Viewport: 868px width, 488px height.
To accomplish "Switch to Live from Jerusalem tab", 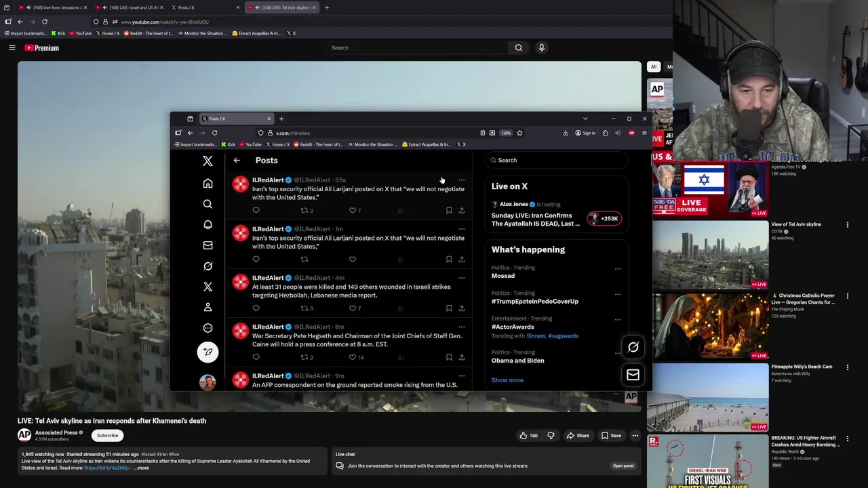I will point(52,7).
